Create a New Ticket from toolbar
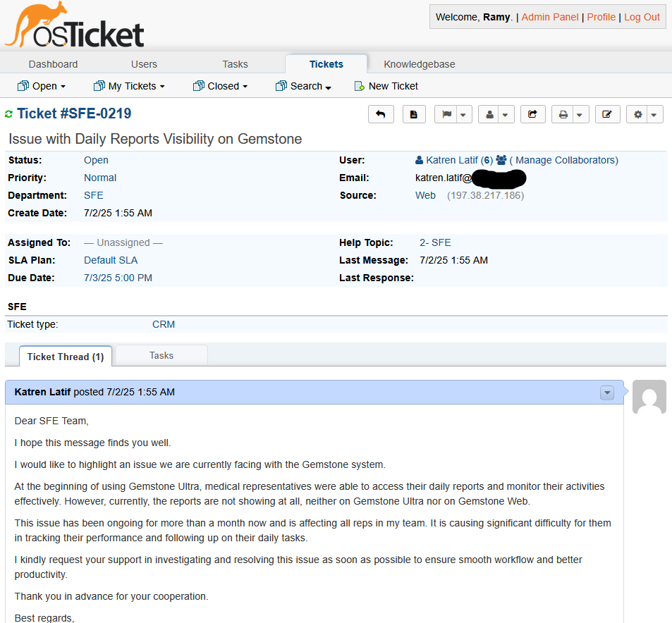 pyautogui.click(x=386, y=86)
